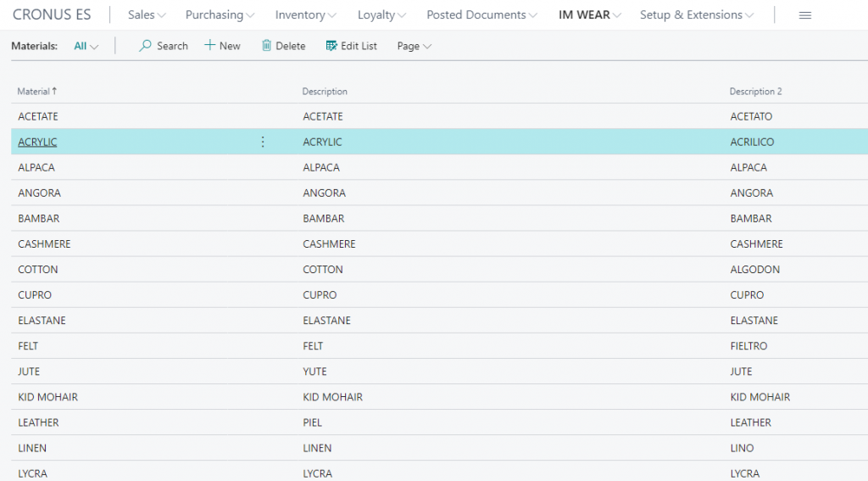Select the CUPRO material cell
868x481 pixels.
coord(34,295)
